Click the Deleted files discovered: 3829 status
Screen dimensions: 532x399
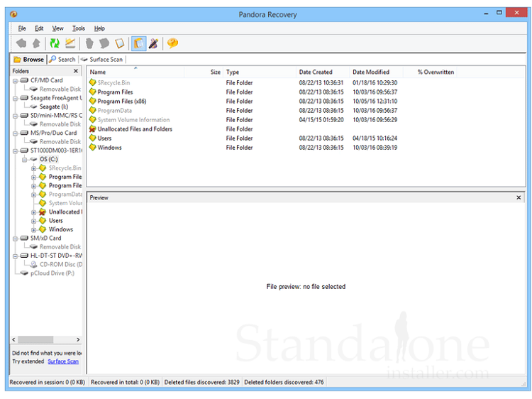tap(202, 383)
